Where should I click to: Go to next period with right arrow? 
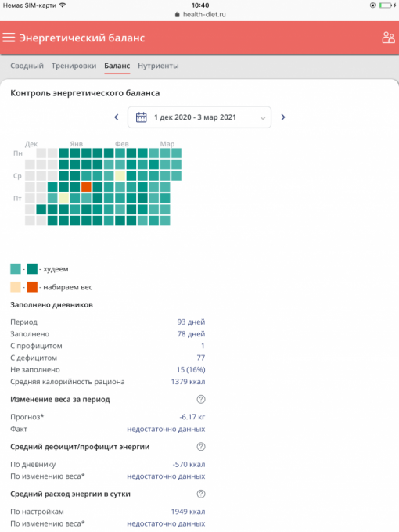[x=283, y=117]
